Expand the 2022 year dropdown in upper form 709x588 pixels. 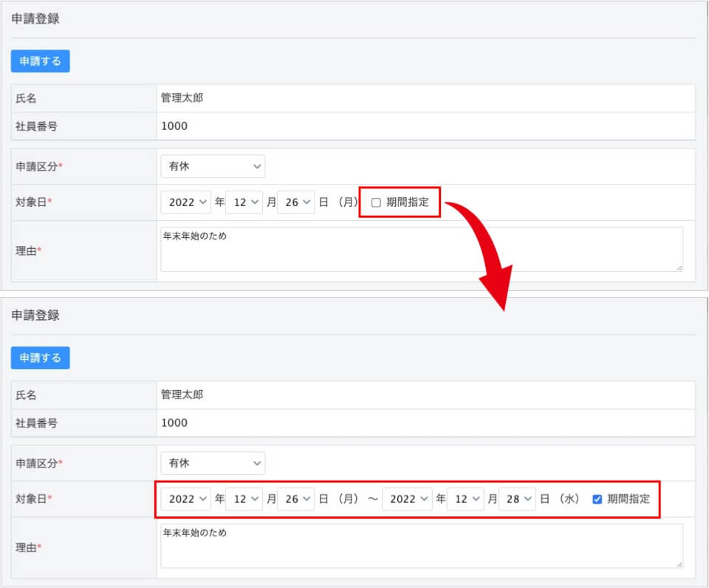pyautogui.click(x=186, y=202)
